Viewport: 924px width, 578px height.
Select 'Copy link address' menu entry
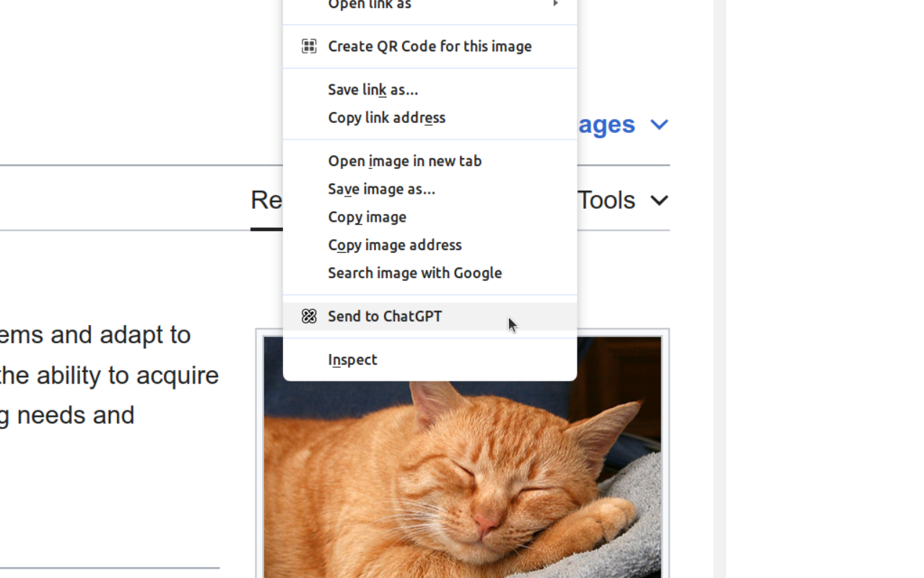click(x=386, y=118)
